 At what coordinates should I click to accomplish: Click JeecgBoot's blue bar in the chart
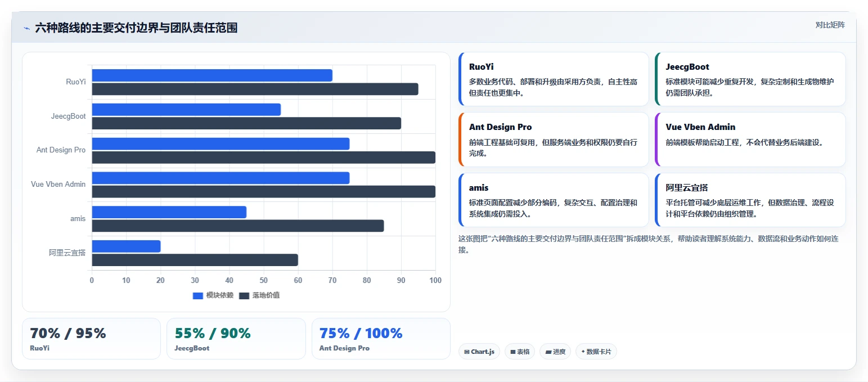186,110
